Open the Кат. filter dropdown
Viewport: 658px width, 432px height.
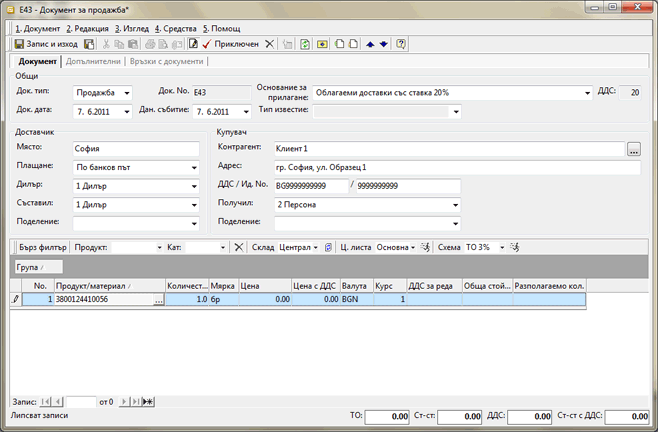[x=223, y=248]
